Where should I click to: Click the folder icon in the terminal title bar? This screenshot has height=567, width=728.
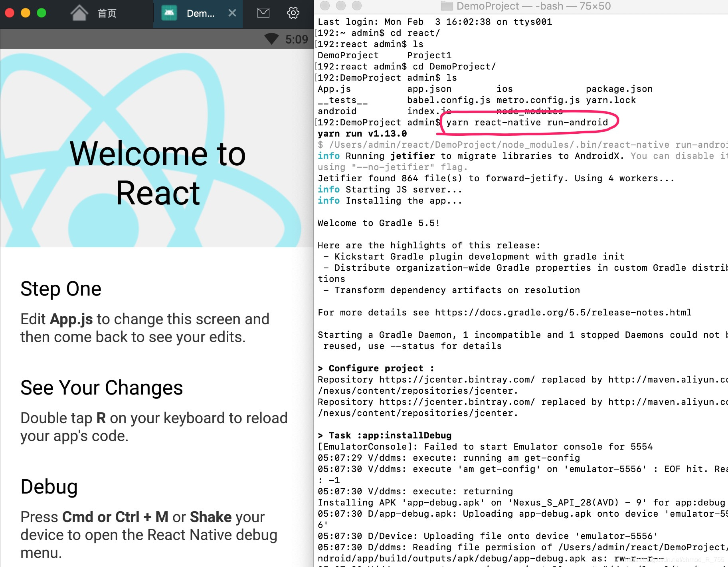(447, 6)
